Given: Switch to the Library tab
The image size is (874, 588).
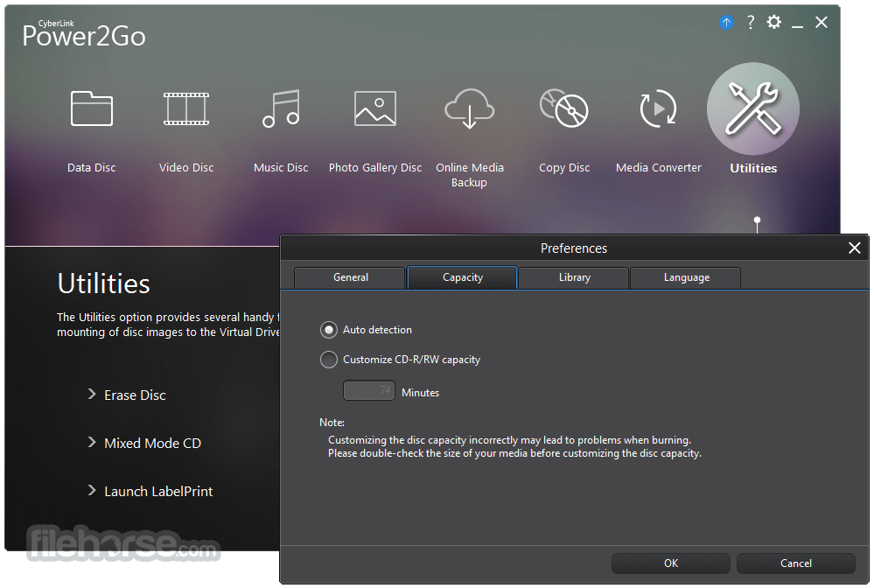Looking at the screenshot, I should (574, 277).
